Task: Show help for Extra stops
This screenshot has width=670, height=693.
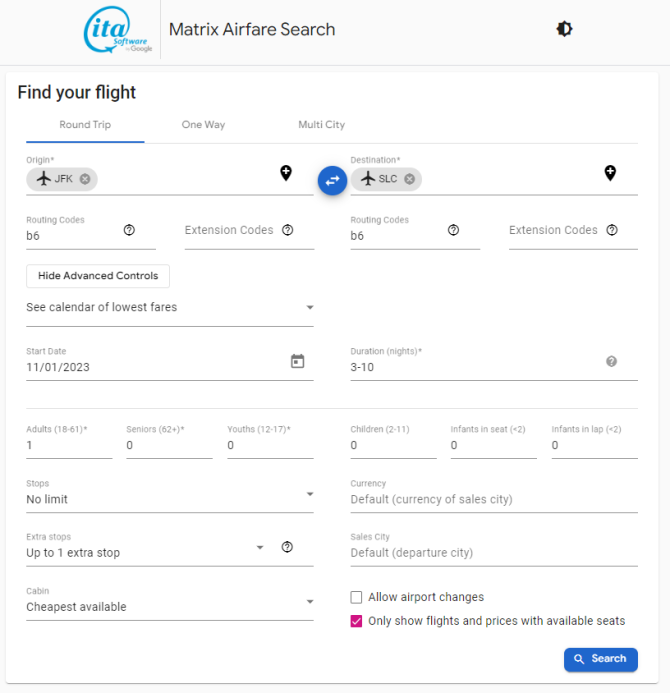Action: pyautogui.click(x=287, y=547)
